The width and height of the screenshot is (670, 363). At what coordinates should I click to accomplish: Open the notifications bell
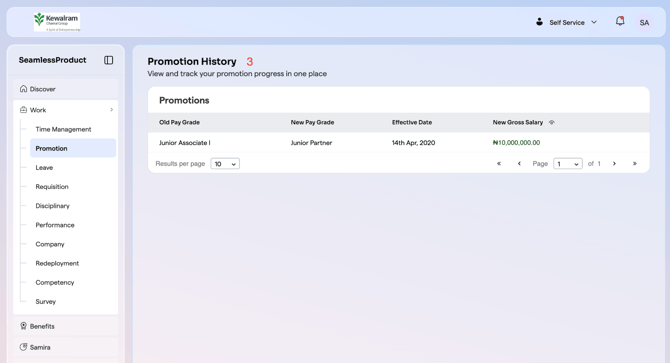click(x=620, y=21)
